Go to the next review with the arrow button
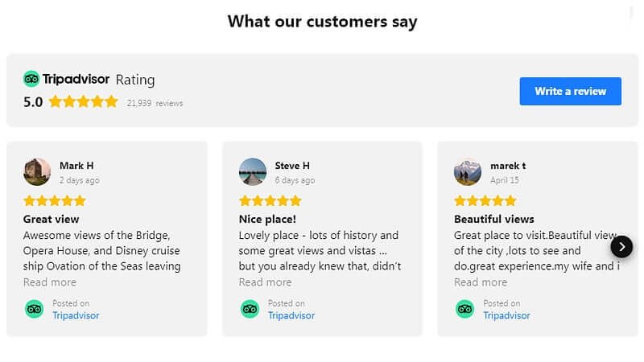Image resolution: width=644 pixels, height=362 pixels. (x=621, y=246)
